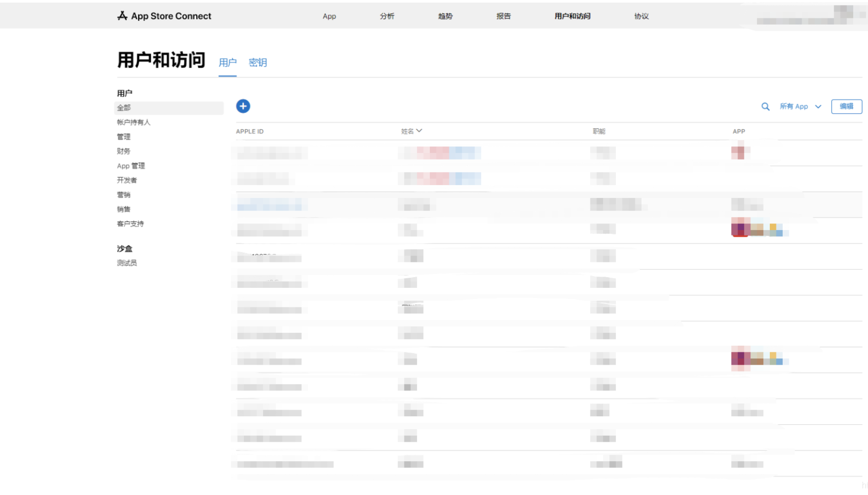Select 全部 users in the sidebar
The image size is (868, 495).
[x=124, y=108]
